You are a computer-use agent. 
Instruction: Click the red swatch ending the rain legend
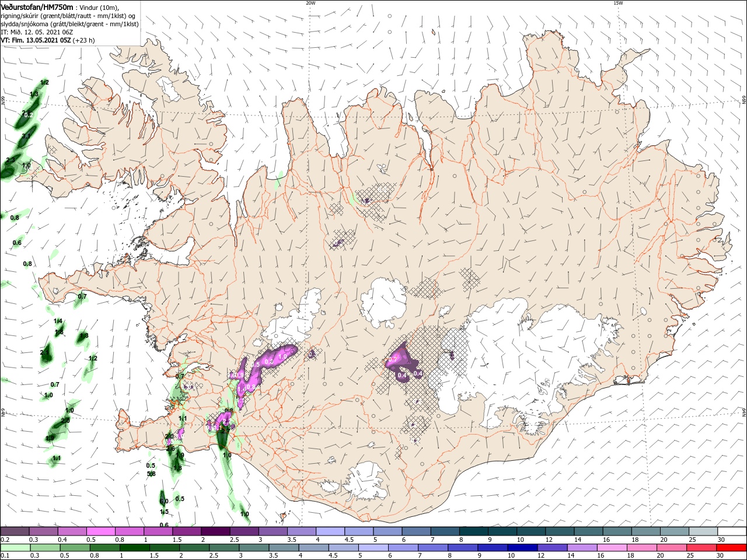(x=732, y=548)
